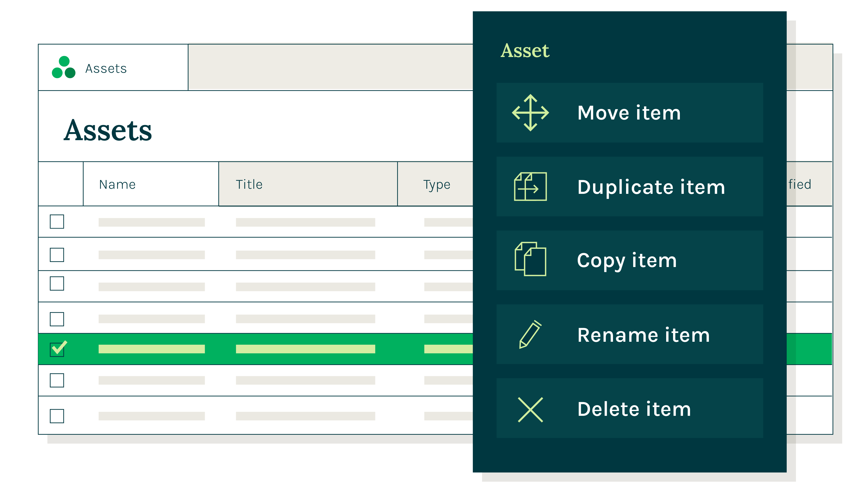Screen dimensions: 868x491
Task: Click the four-arrow move icon
Action: tap(530, 113)
